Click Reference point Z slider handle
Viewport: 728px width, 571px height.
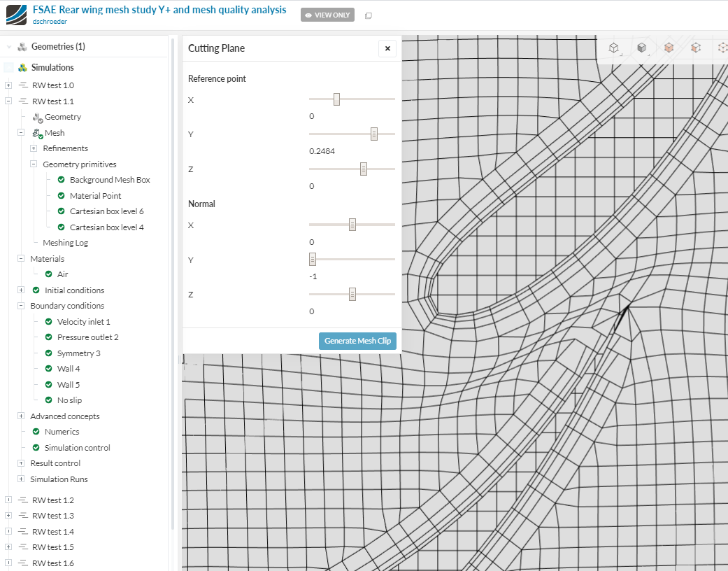(x=364, y=169)
